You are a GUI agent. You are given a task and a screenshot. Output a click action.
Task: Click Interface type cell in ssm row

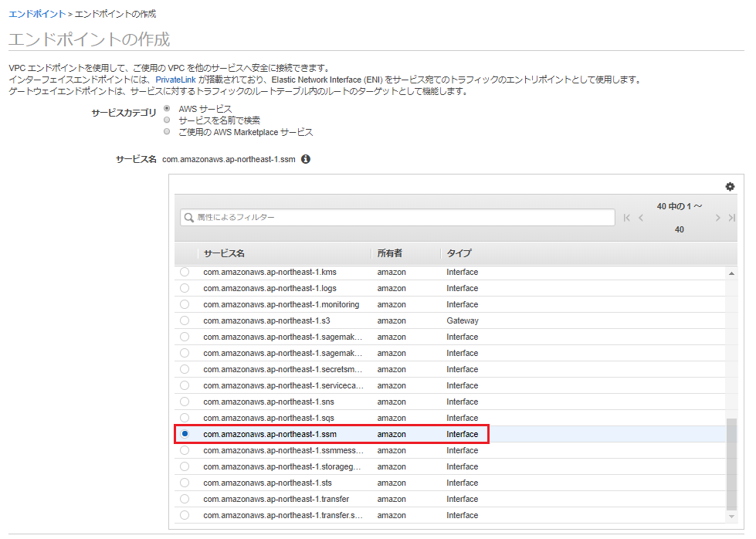(x=463, y=434)
